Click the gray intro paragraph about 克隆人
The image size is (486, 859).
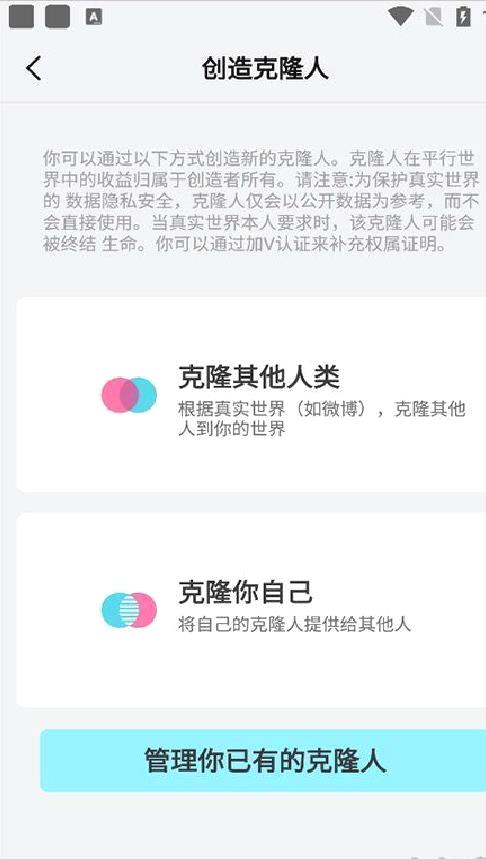(261, 202)
